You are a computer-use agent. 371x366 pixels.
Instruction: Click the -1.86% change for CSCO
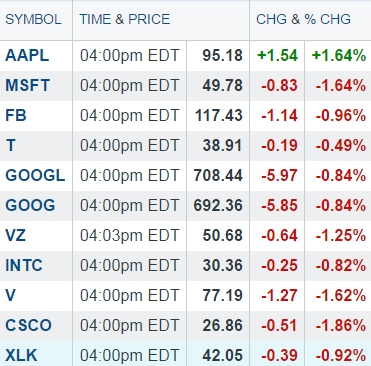tap(341, 325)
